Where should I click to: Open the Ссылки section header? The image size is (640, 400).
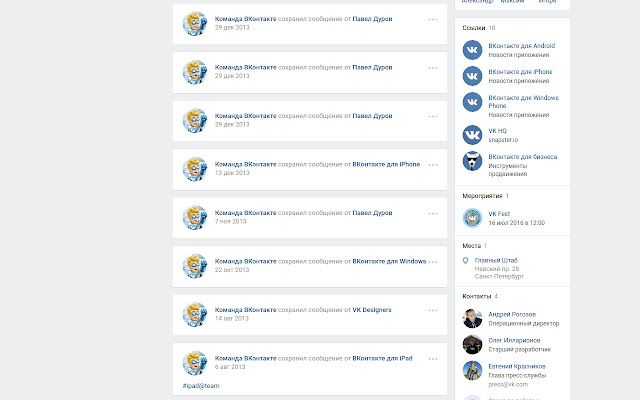click(473, 28)
